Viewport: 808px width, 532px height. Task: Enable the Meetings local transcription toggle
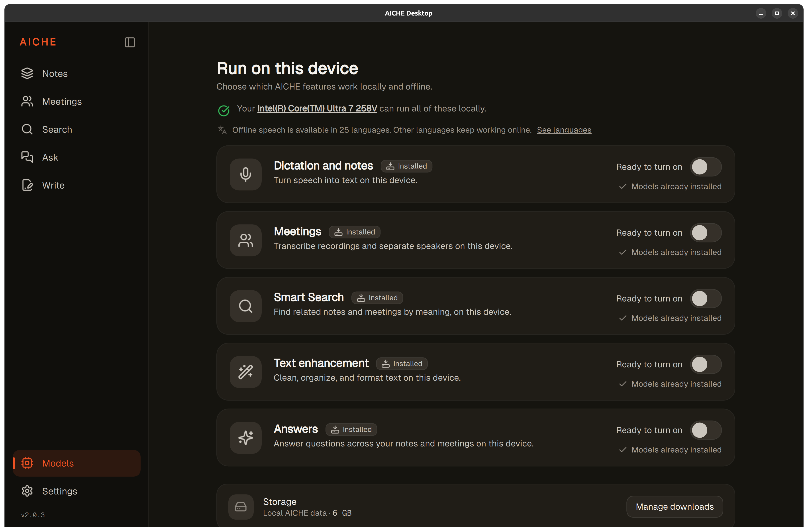click(x=706, y=233)
